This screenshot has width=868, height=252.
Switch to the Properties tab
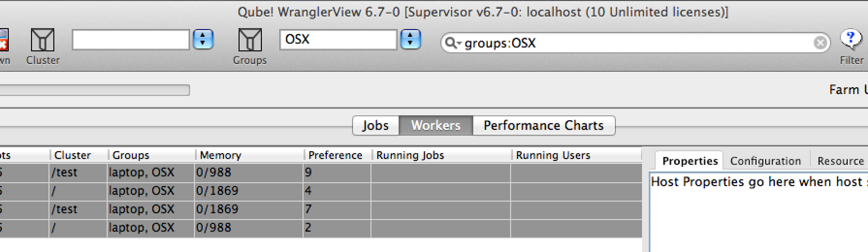click(690, 161)
